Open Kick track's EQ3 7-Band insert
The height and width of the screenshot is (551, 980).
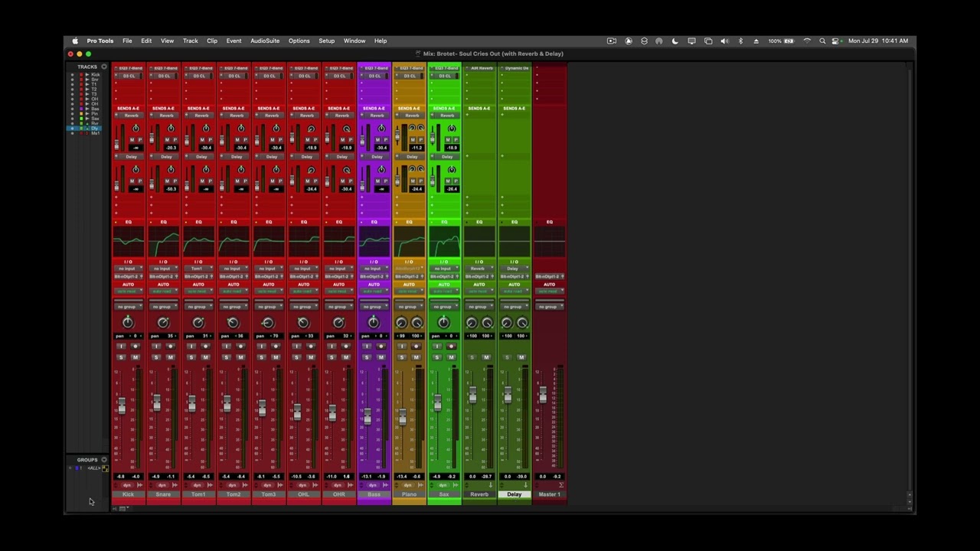coord(130,68)
